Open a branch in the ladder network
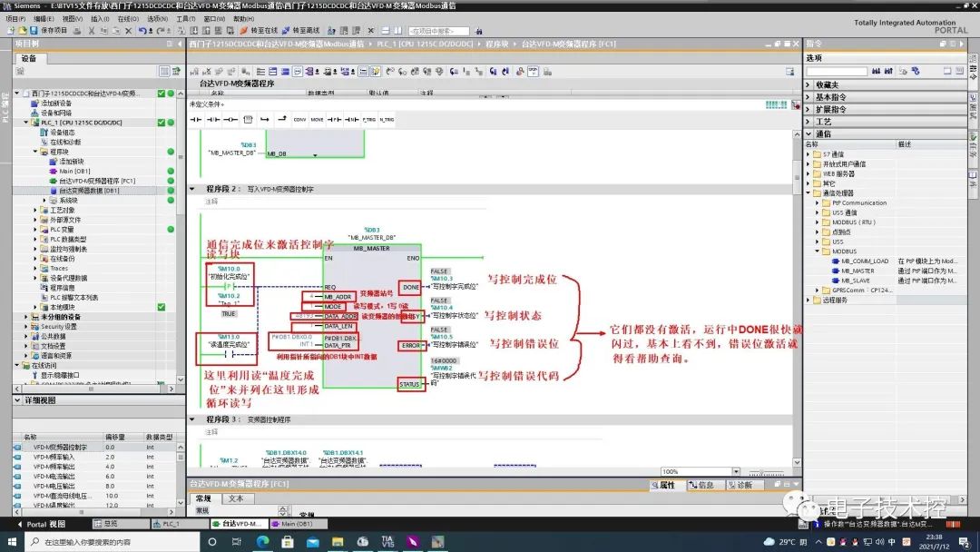 point(265,120)
